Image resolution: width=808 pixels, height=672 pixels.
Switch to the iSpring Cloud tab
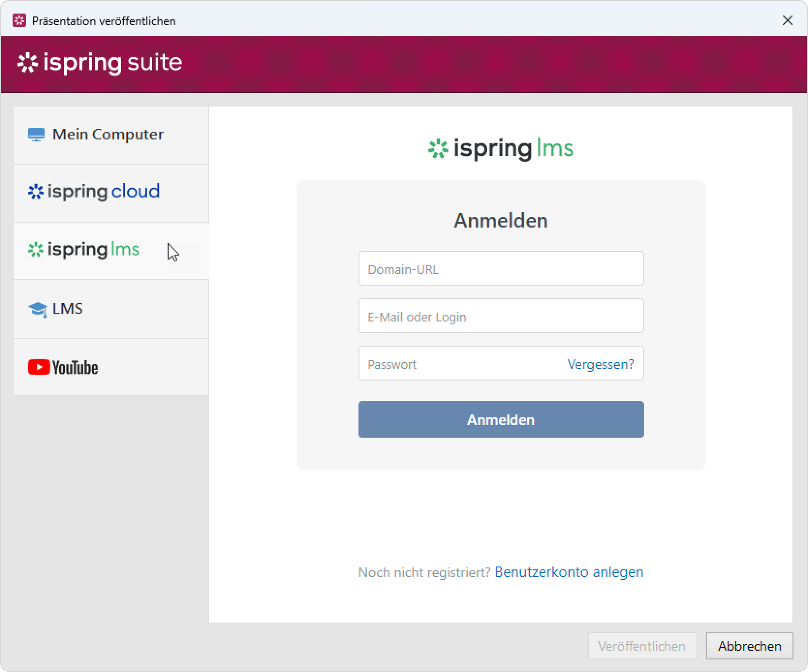tap(111, 193)
